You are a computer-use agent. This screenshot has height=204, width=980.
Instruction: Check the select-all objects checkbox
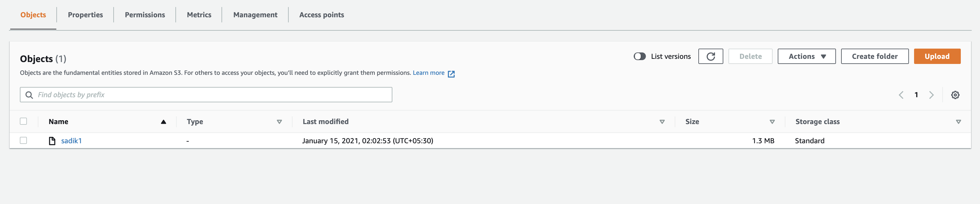point(24,121)
